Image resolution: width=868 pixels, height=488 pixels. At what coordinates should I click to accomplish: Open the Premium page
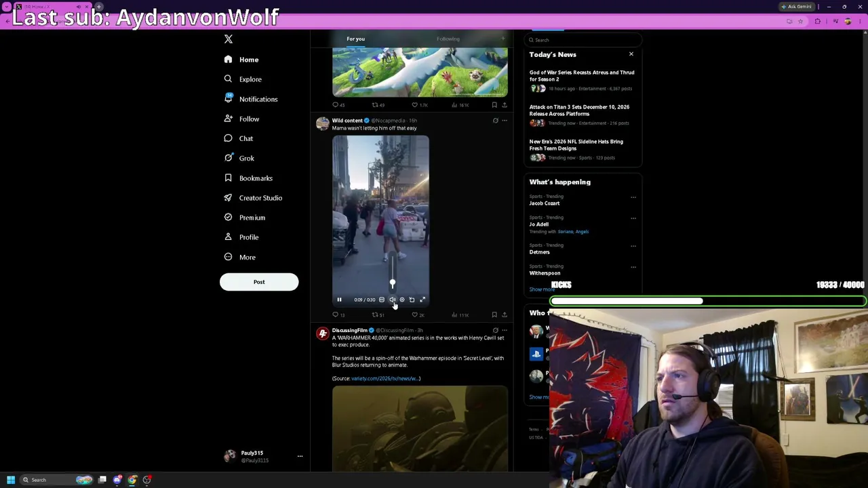coord(244,218)
